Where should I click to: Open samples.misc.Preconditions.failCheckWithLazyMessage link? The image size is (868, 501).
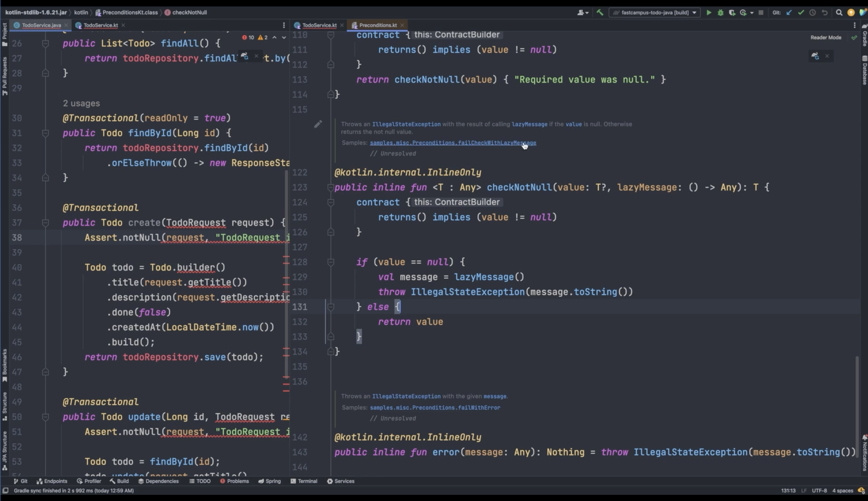click(x=453, y=143)
